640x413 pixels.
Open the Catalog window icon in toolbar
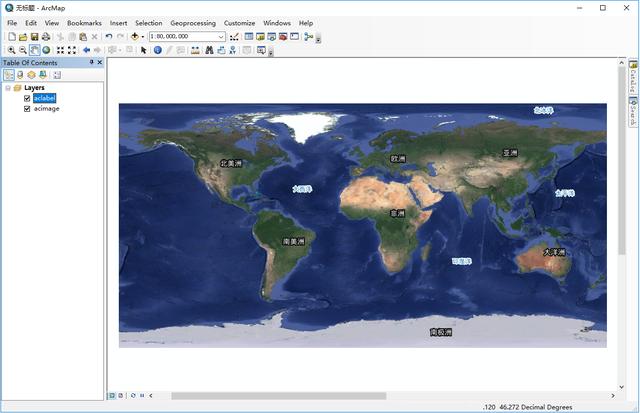260,37
